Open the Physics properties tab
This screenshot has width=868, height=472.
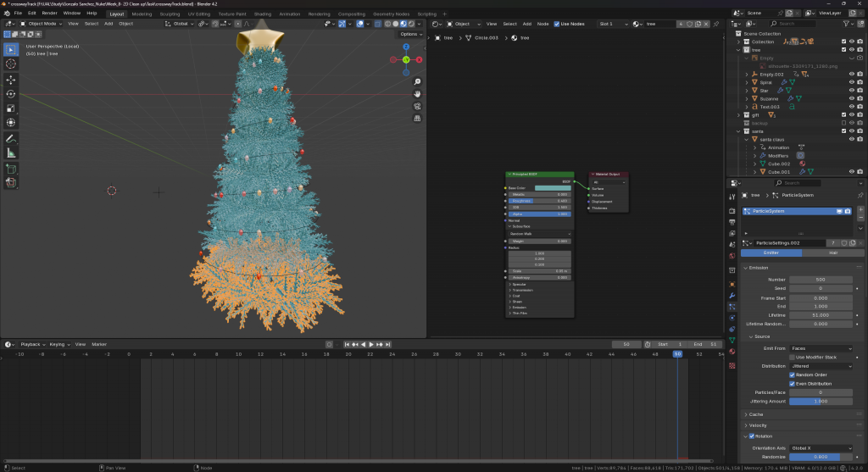(x=732, y=318)
